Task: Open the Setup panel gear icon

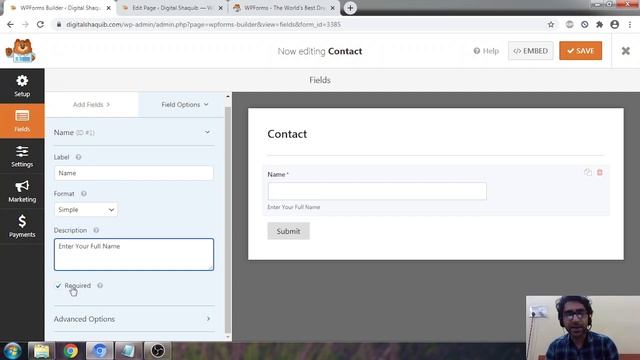Action: pos(22,81)
